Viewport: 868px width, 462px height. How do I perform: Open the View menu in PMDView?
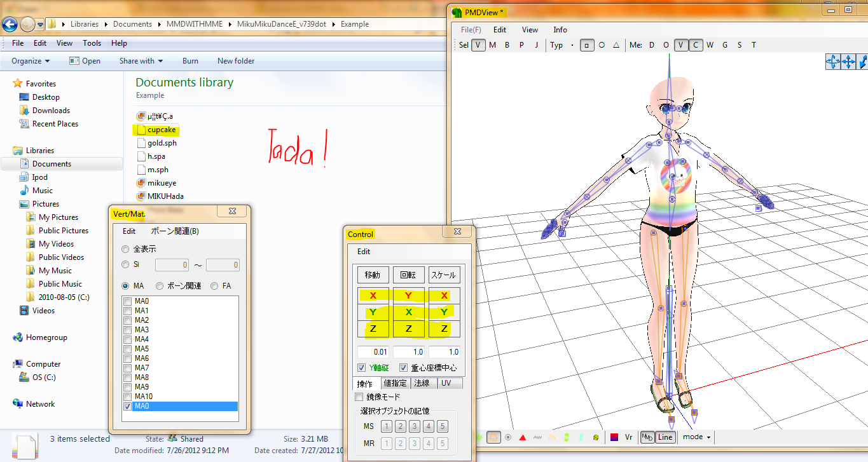(x=530, y=30)
